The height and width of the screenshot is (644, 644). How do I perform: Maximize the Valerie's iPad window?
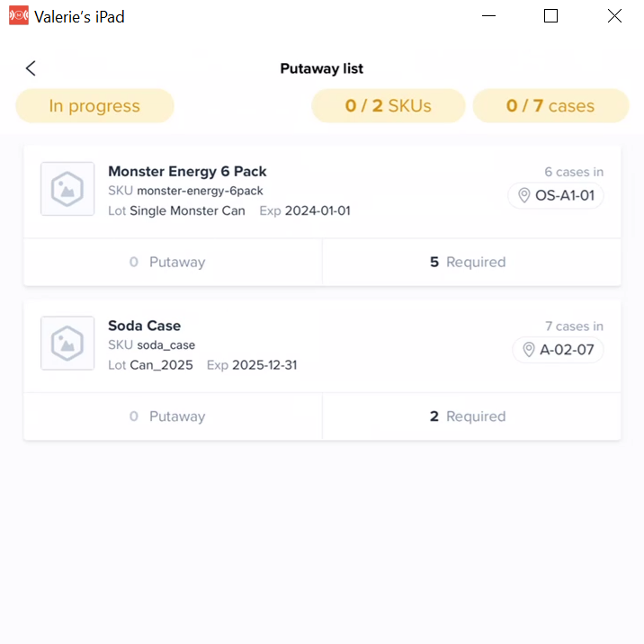[550, 16]
